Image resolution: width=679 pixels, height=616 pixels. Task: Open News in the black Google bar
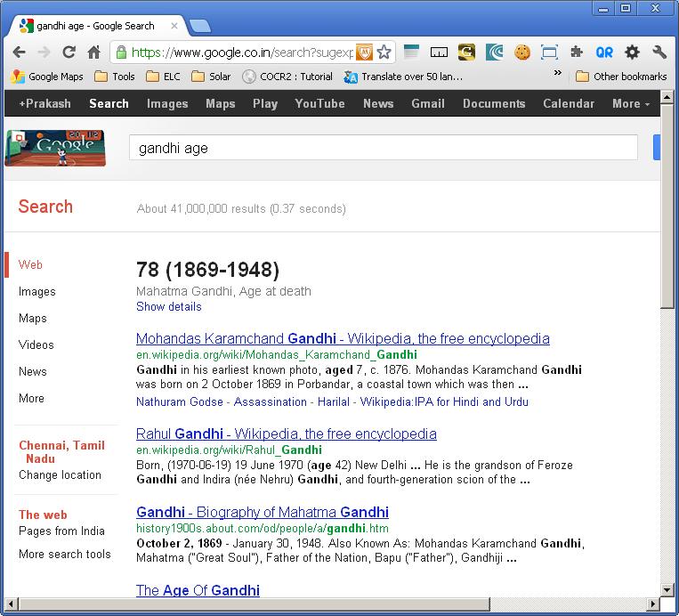tap(378, 103)
